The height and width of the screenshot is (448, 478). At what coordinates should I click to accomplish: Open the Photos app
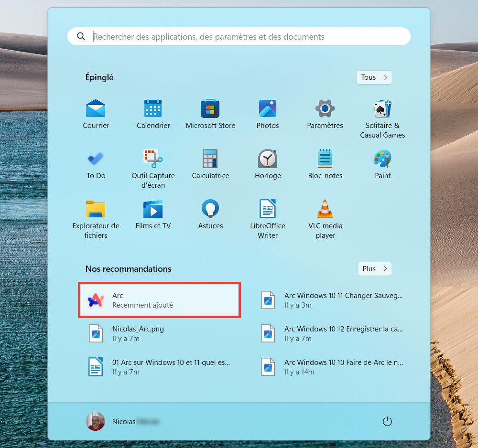coord(268,114)
